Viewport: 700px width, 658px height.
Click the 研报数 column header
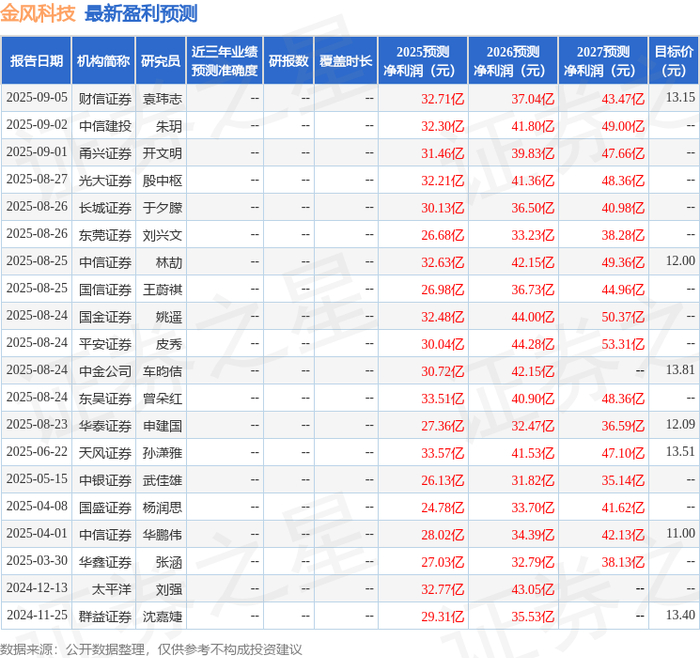click(x=288, y=61)
